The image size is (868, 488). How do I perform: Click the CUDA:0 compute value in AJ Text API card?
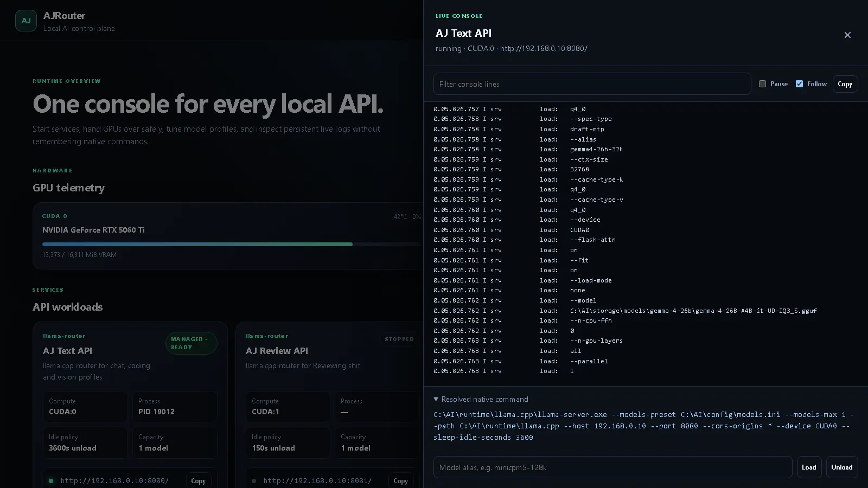pyautogui.click(x=62, y=412)
